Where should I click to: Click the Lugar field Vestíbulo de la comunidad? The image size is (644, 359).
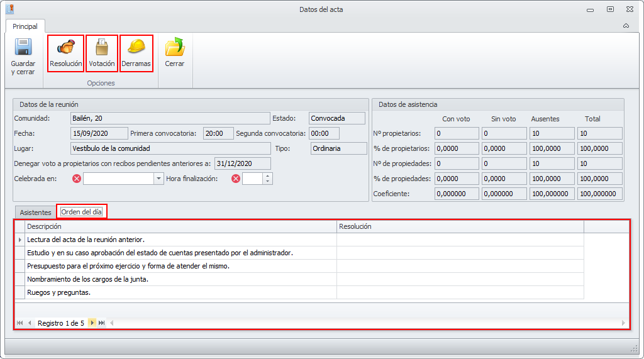[x=170, y=148]
